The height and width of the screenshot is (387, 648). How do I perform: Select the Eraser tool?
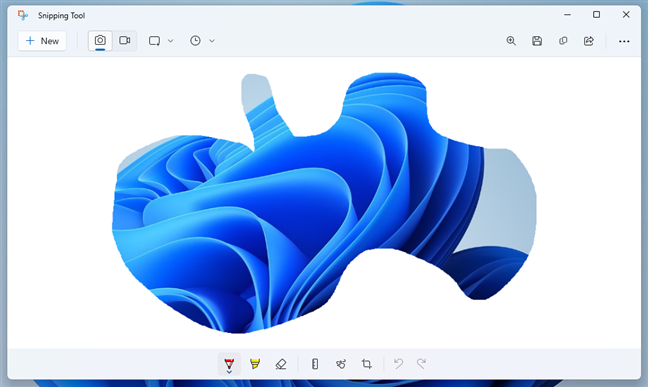point(281,364)
